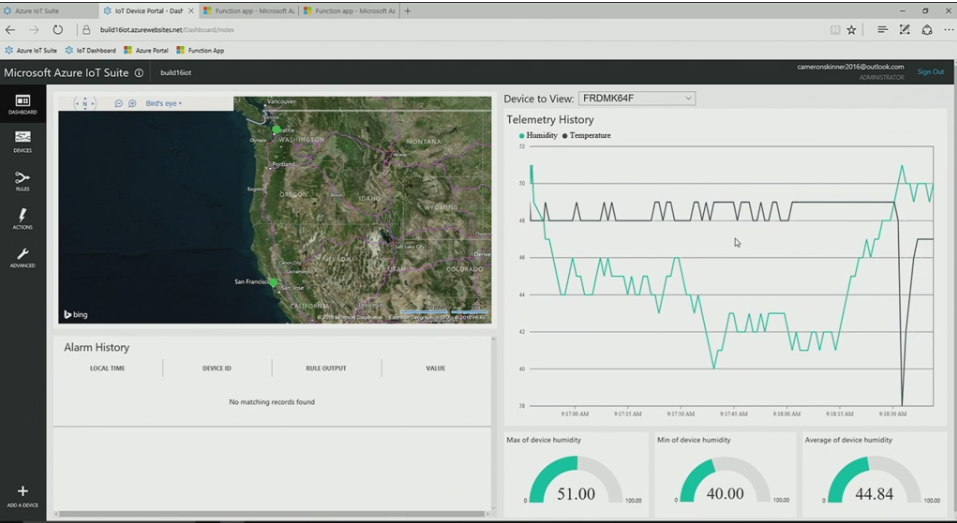957x523 pixels.
Task: Click the No matching records found text
Action: (272, 402)
